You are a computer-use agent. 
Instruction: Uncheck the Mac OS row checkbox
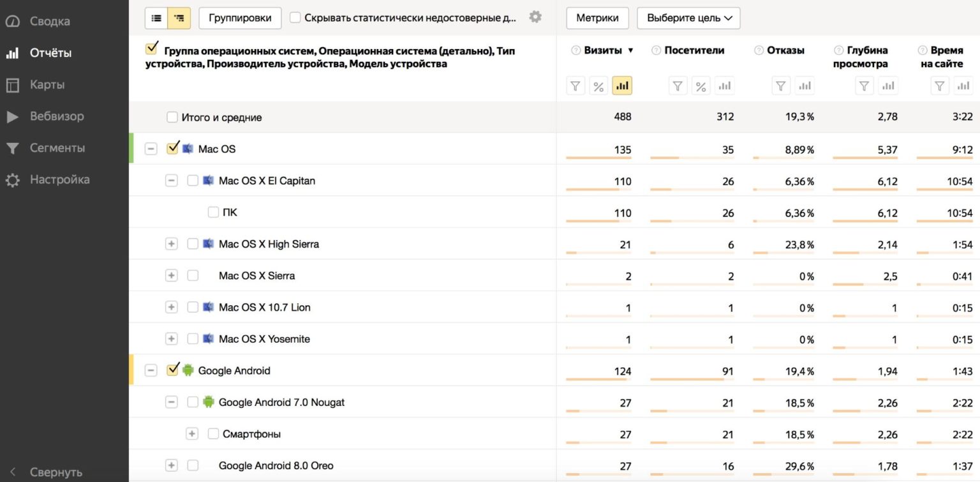click(172, 149)
